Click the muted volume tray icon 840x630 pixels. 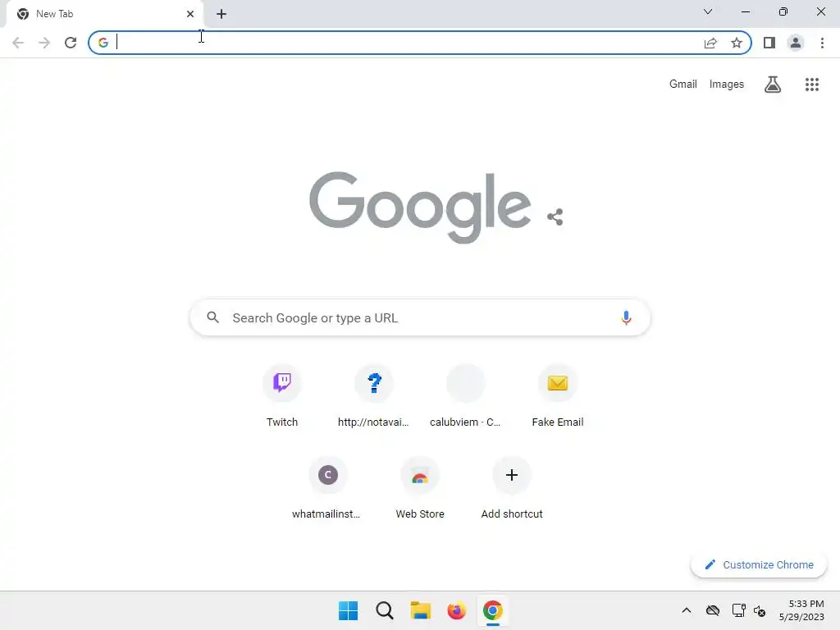(760, 610)
